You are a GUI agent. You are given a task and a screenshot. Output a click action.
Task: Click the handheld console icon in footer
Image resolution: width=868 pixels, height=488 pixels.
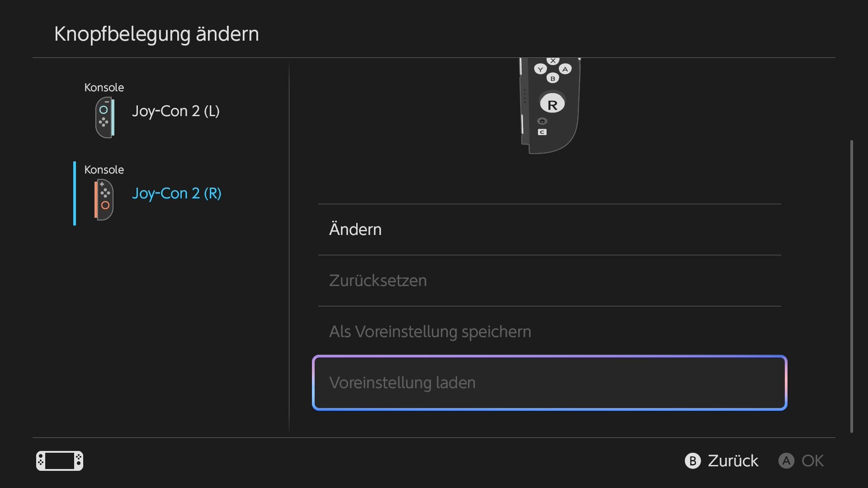click(60, 461)
